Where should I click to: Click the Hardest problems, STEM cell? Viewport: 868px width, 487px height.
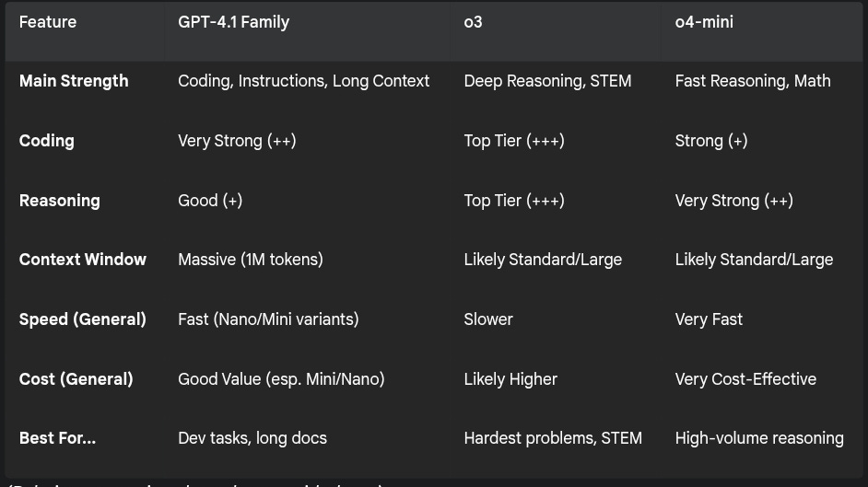point(553,438)
